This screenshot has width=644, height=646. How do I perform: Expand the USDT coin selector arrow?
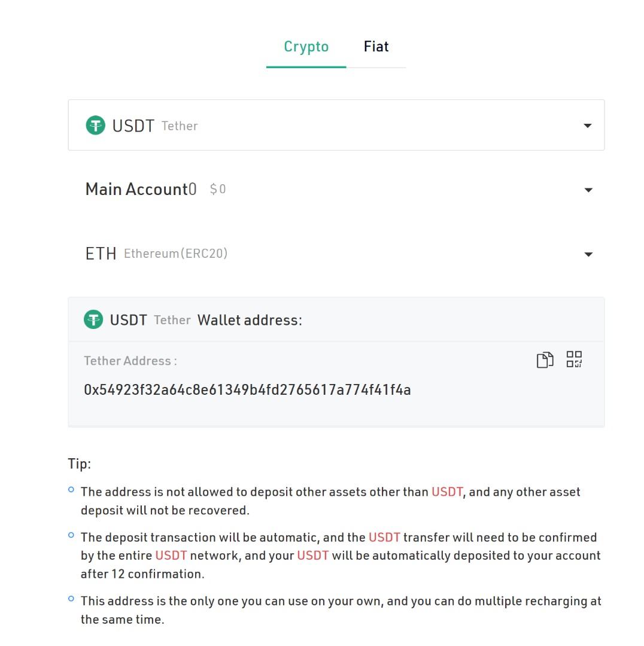587,126
